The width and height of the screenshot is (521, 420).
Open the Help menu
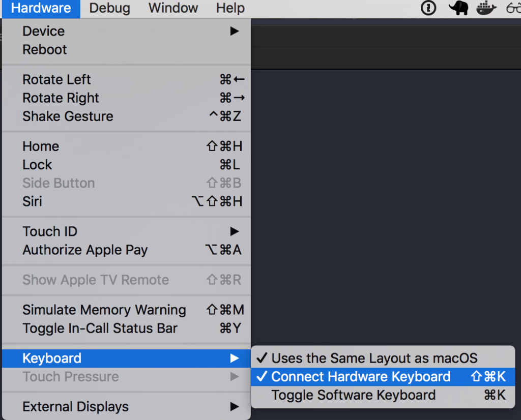(230, 8)
